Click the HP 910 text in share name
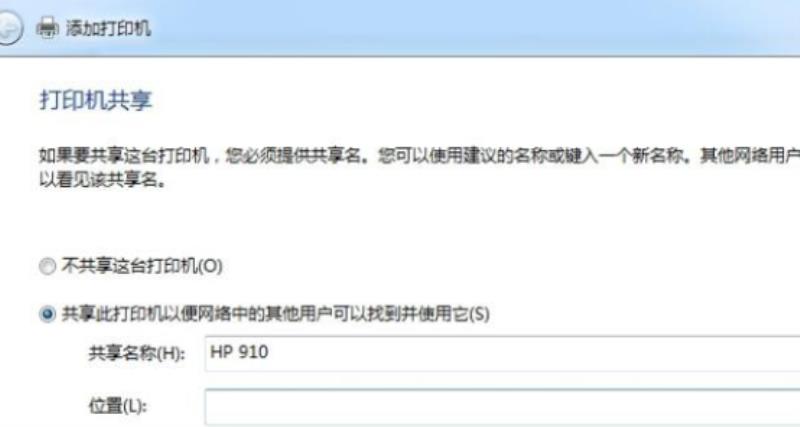 [239, 352]
